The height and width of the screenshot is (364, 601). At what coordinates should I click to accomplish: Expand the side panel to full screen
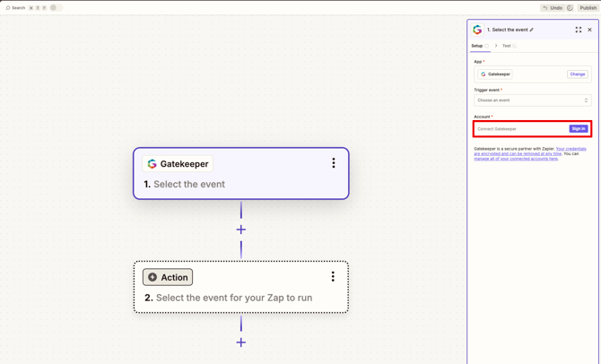tap(579, 30)
